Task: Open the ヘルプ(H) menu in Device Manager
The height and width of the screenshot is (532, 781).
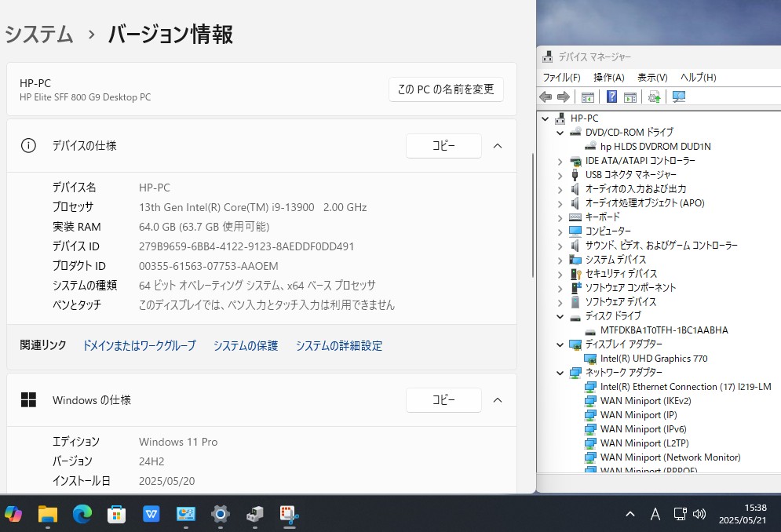Action: (699, 77)
